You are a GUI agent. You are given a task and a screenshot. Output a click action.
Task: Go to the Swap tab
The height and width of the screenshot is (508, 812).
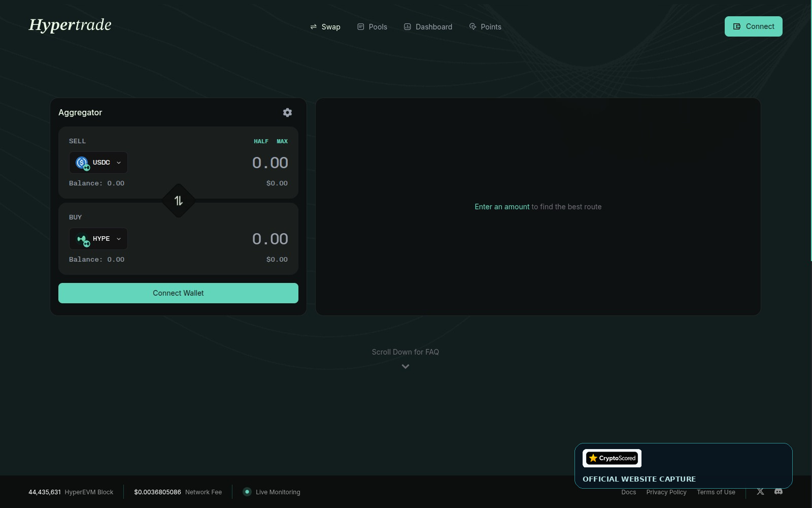[x=325, y=27]
